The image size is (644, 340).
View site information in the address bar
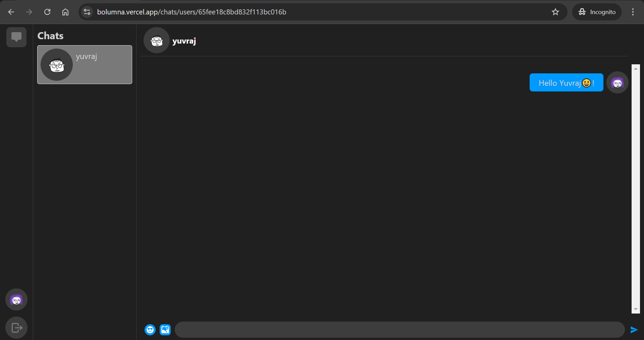pyautogui.click(x=87, y=12)
